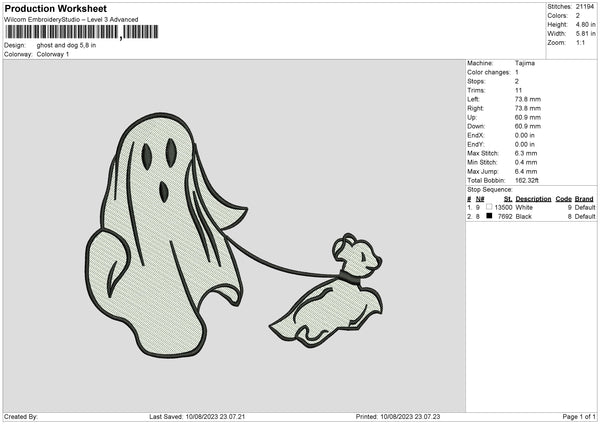Image resolution: width=600 pixels, height=424 pixels.
Task: Click the Stitches value '21194'
Action: 585,7
